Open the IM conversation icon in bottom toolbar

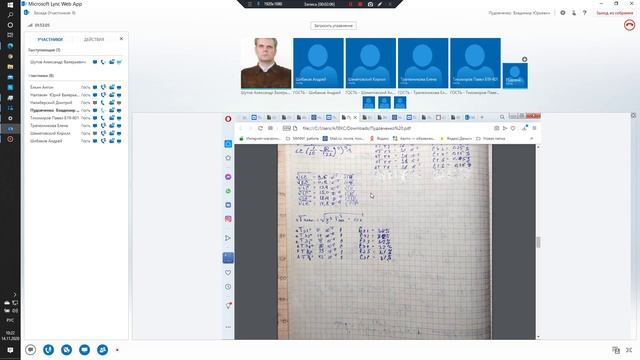(31, 350)
